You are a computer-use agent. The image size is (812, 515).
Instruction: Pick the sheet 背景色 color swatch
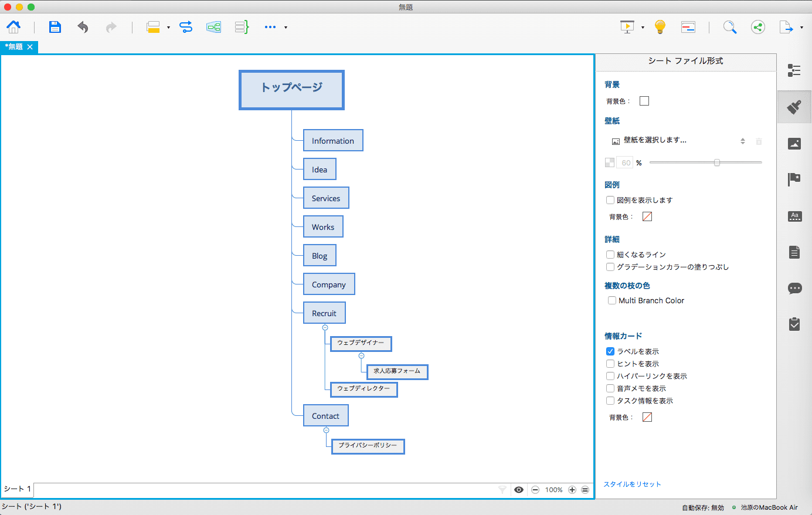[644, 101]
